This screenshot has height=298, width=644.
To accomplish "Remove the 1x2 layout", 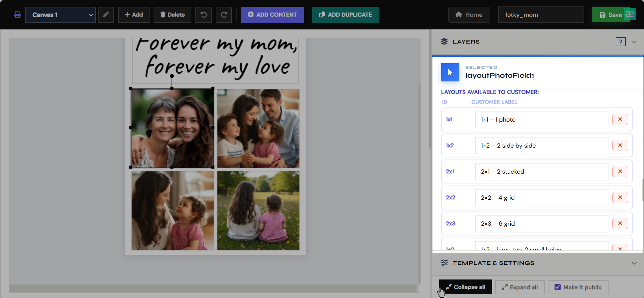I will (620, 145).
